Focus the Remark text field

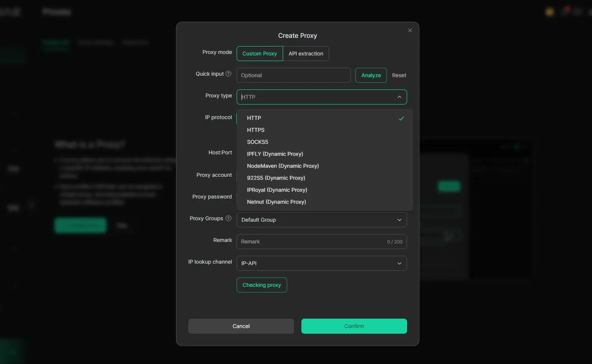[311, 242]
